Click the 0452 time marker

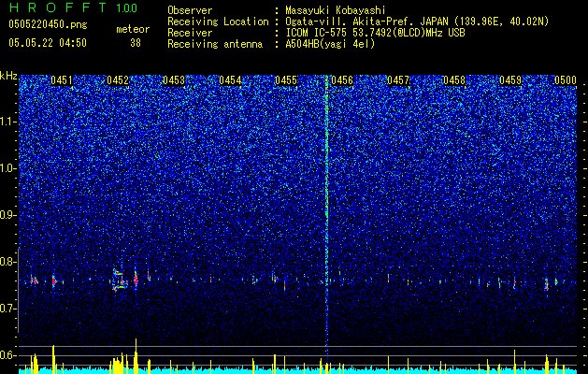118,80
